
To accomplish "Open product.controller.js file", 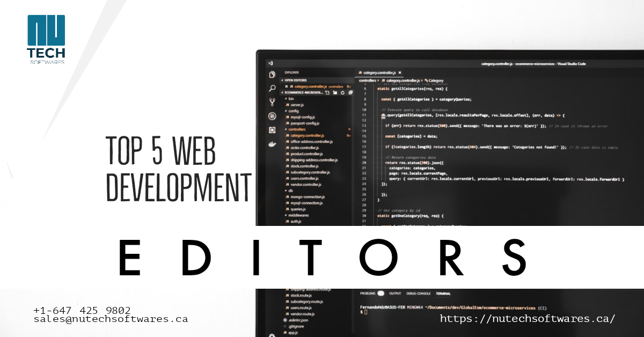I will pos(304,154).
